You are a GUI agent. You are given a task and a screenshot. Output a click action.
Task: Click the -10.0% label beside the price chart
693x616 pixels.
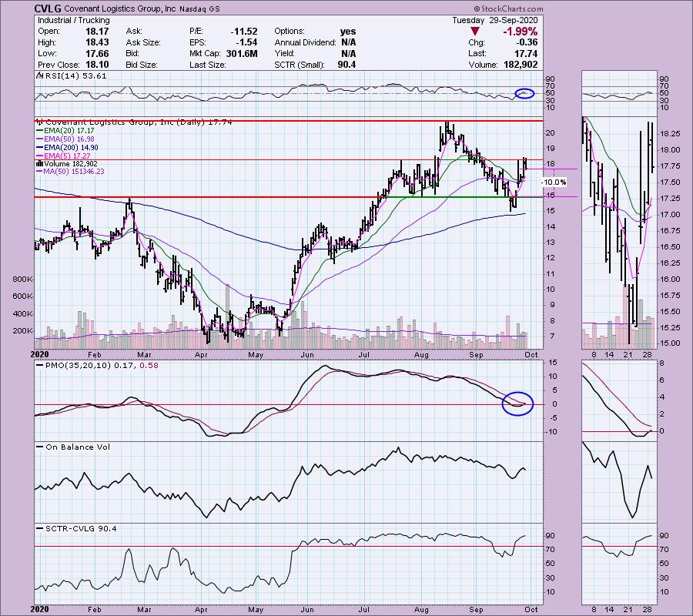554,182
